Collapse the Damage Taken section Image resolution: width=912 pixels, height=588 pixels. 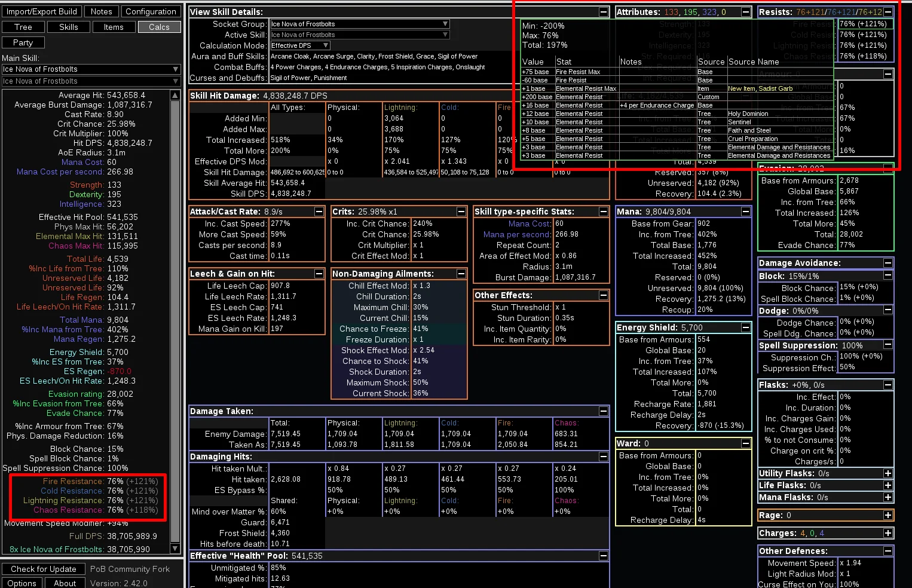pos(604,411)
